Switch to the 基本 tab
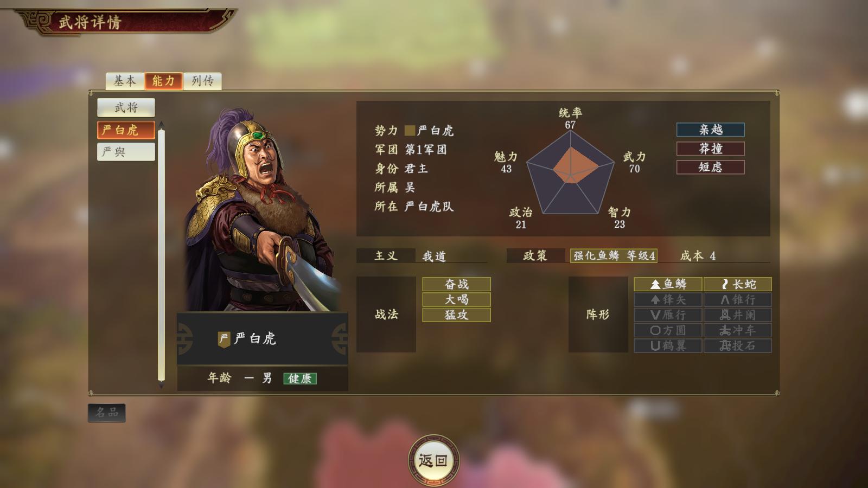 (x=125, y=81)
